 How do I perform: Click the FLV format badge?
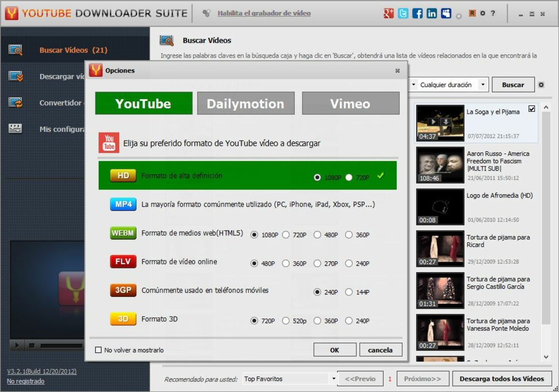click(123, 262)
